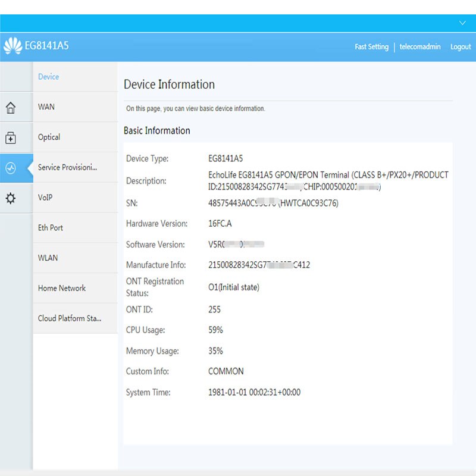
Task: Select the system status pulse icon
Action: [11, 168]
